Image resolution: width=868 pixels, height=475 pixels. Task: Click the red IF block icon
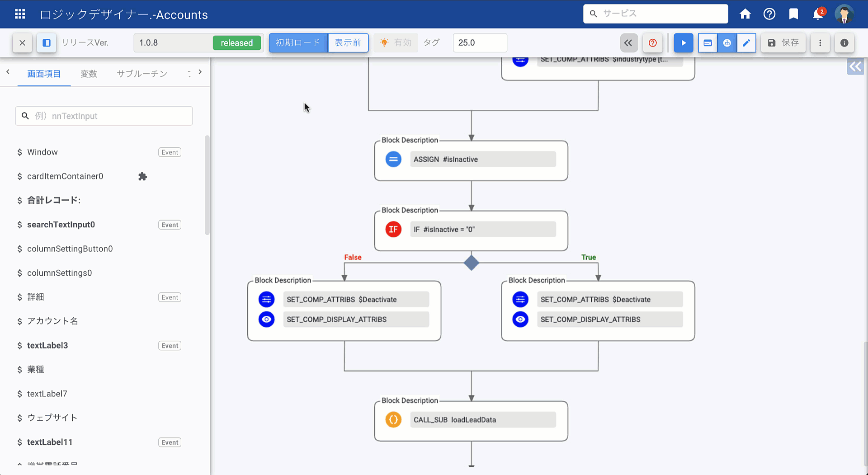pos(393,229)
